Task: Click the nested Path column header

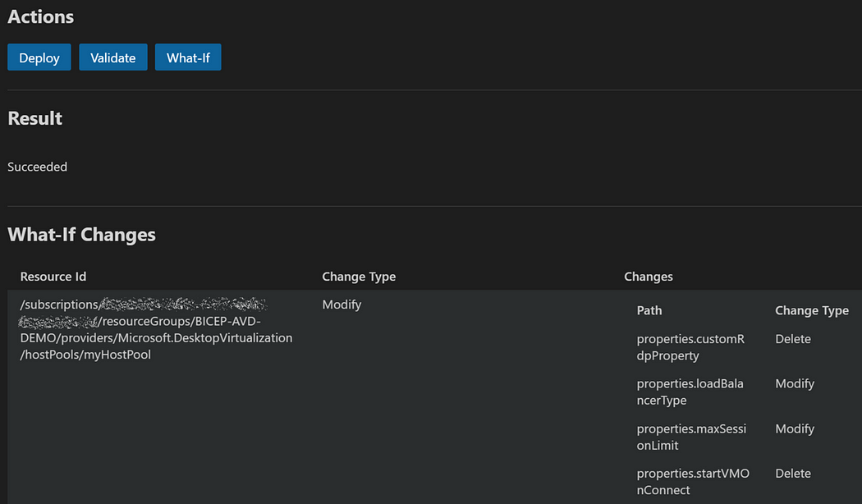Action: click(x=649, y=310)
